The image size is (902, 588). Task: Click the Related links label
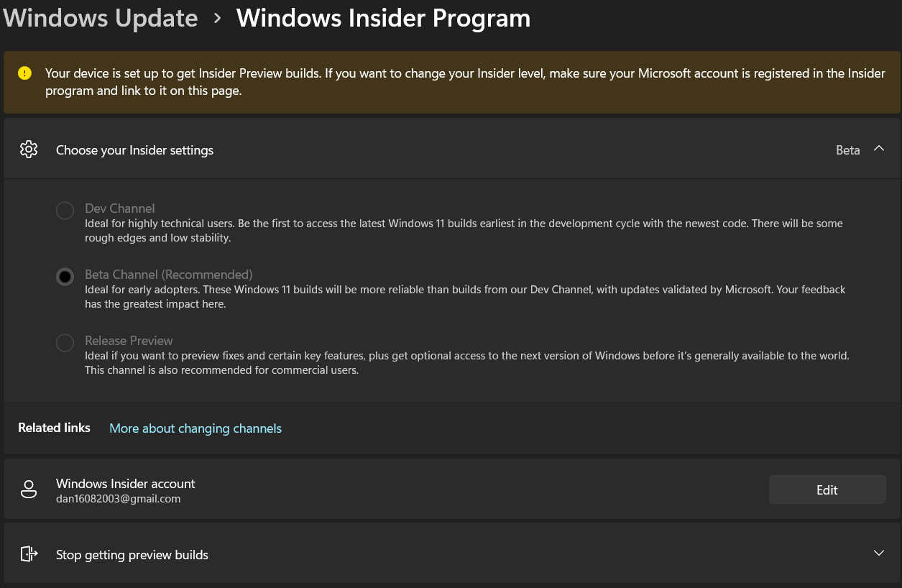click(x=54, y=428)
